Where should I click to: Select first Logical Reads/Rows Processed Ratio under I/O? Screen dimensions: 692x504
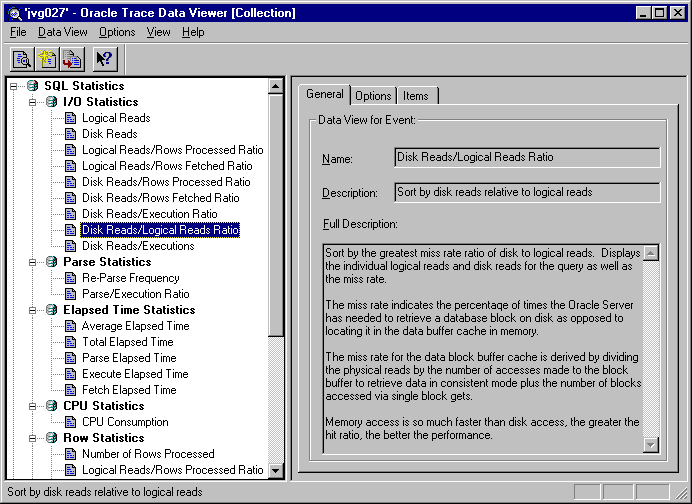point(173,150)
